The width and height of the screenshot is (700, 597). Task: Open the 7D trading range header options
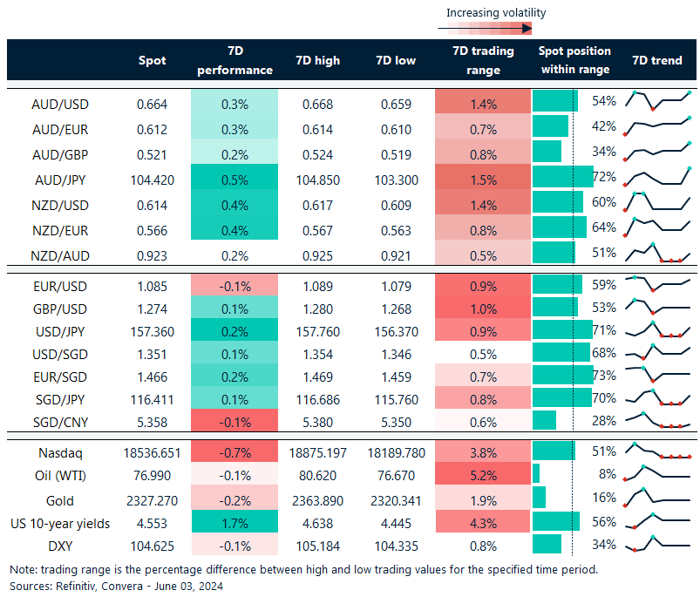click(482, 61)
